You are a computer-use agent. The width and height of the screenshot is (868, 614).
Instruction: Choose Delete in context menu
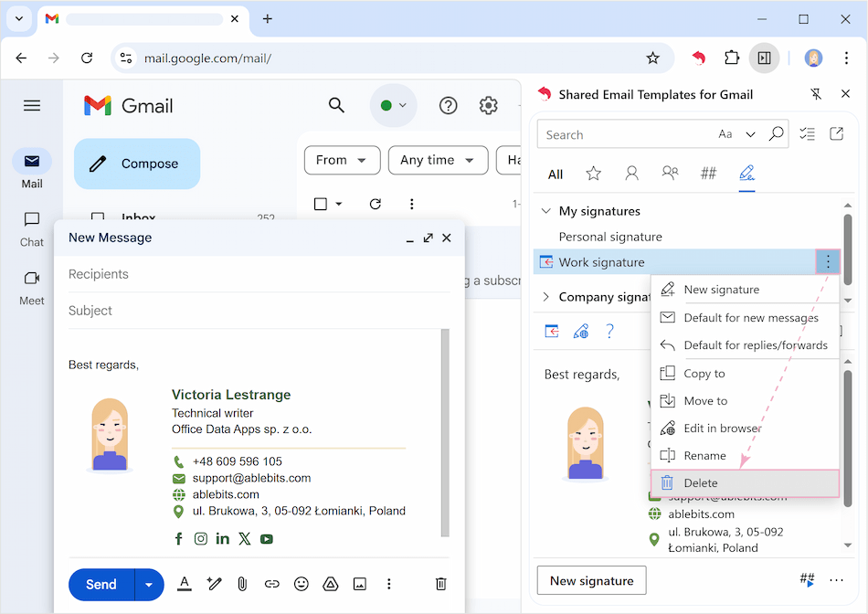tap(745, 483)
